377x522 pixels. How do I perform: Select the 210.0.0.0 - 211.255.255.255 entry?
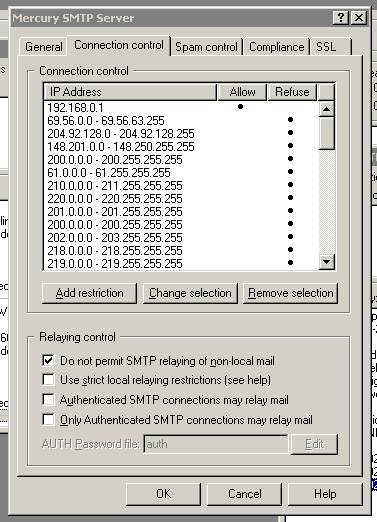click(x=181, y=185)
